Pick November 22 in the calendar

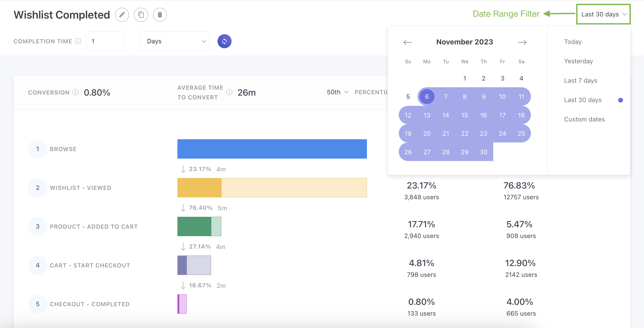[465, 134]
